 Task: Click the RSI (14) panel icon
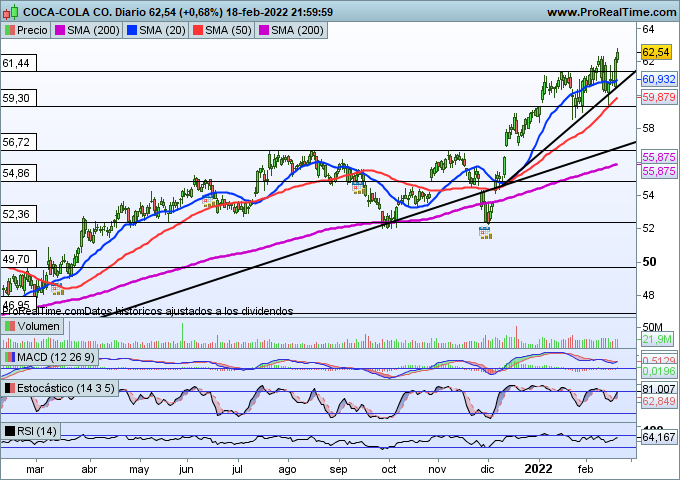point(10,431)
